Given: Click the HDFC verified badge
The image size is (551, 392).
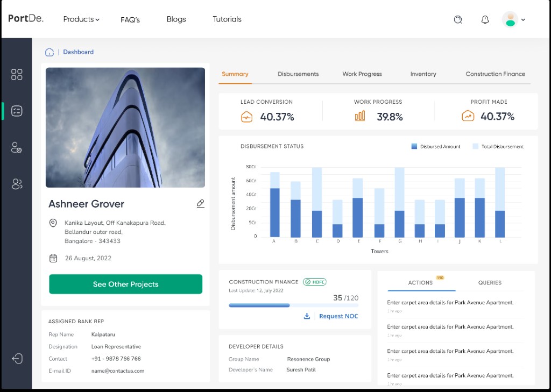Looking at the screenshot, I should [x=315, y=282].
